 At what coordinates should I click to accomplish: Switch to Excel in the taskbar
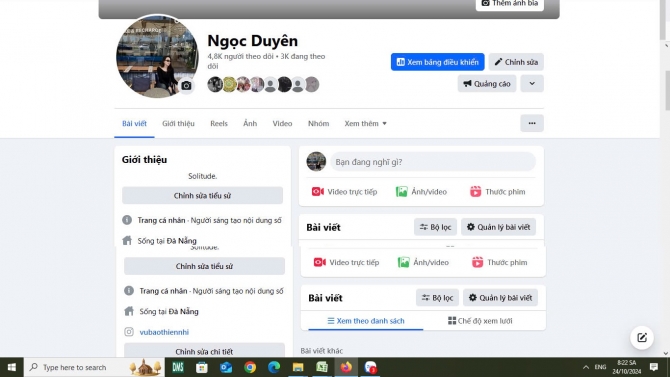pyautogui.click(x=322, y=367)
